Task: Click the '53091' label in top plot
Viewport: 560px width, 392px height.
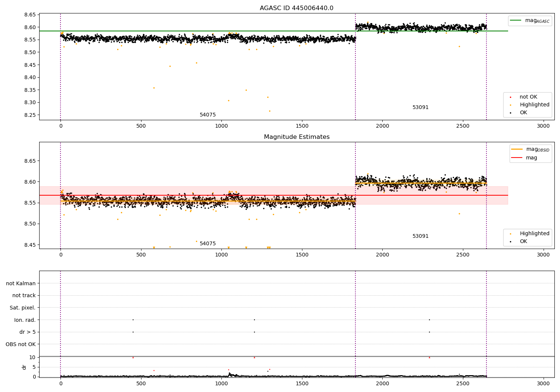Action: (x=420, y=108)
